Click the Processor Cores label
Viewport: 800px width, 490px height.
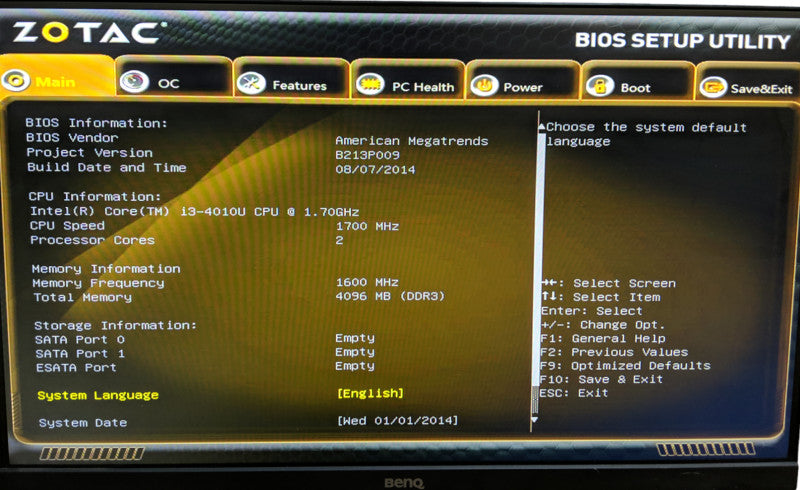point(92,240)
